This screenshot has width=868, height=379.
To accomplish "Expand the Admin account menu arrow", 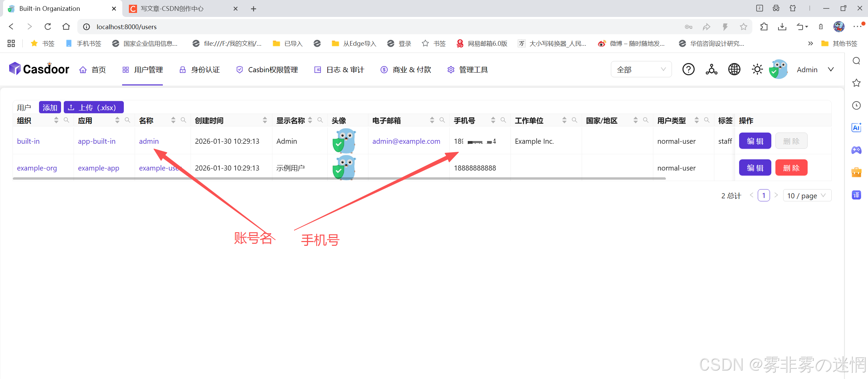I will pyautogui.click(x=830, y=69).
